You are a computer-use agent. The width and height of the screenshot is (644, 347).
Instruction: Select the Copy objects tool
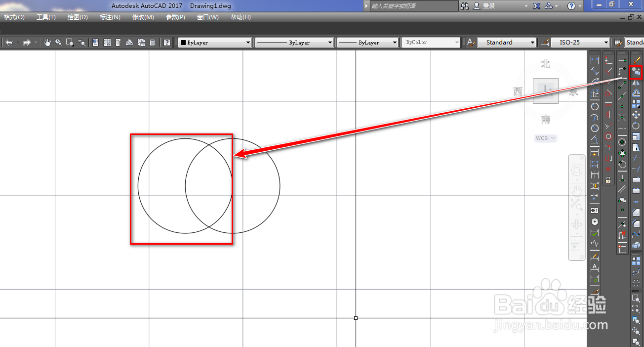(x=636, y=71)
